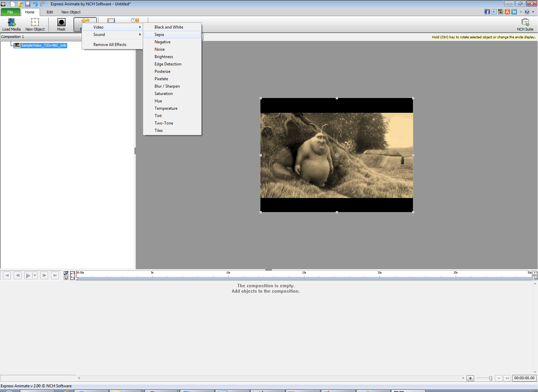
Task: Click the wrench and canister icon in the toolbar
Action: (x=135, y=20)
